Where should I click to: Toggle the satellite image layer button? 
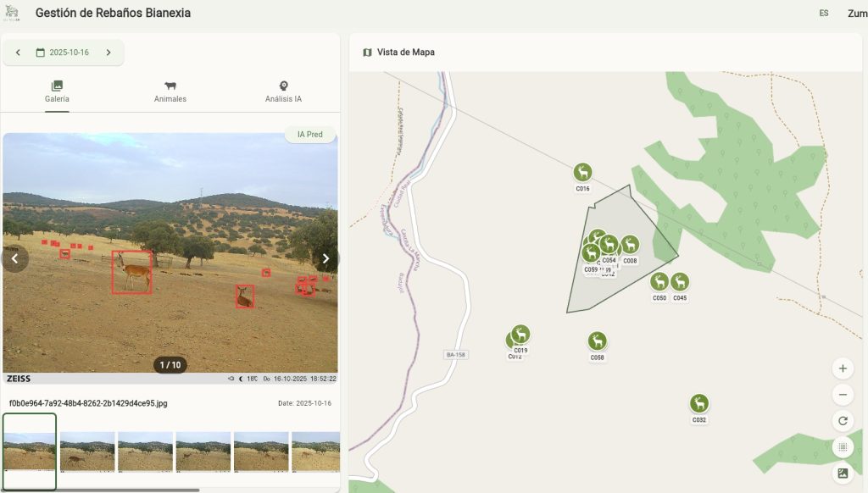[843, 473]
